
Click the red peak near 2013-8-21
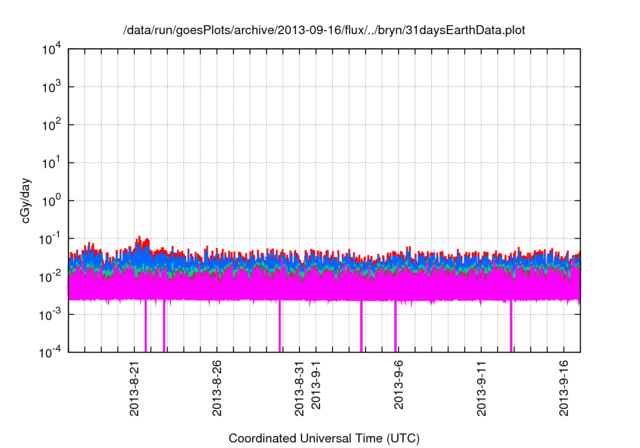coord(142,242)
